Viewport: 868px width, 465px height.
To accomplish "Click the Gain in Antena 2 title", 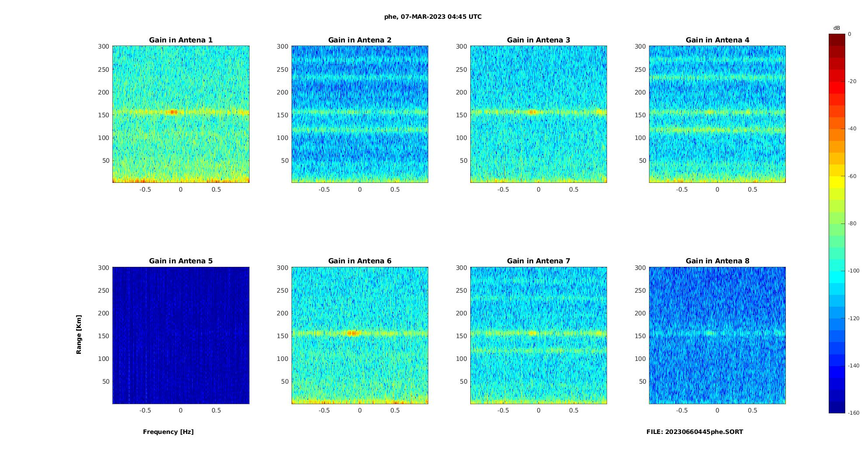I will tap(360, 40).
